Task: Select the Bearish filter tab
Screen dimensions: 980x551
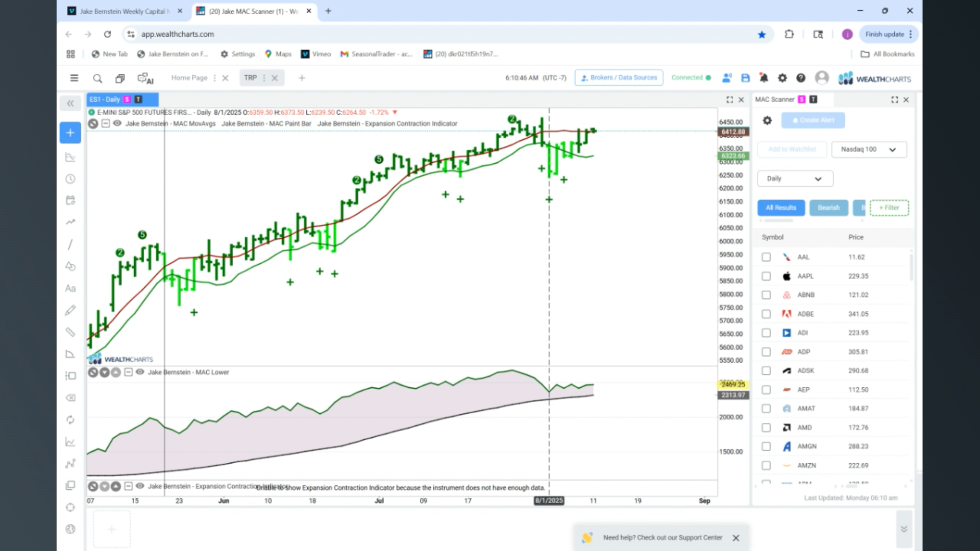Action: (829, 208)
